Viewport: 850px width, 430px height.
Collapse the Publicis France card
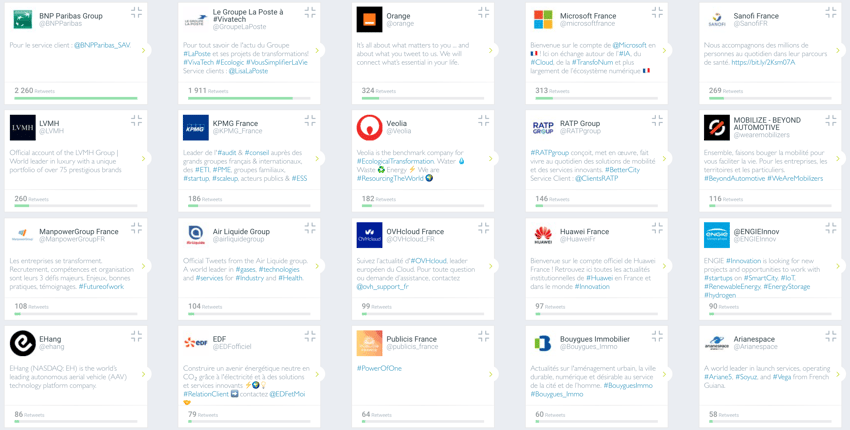(x=483, y=336)
